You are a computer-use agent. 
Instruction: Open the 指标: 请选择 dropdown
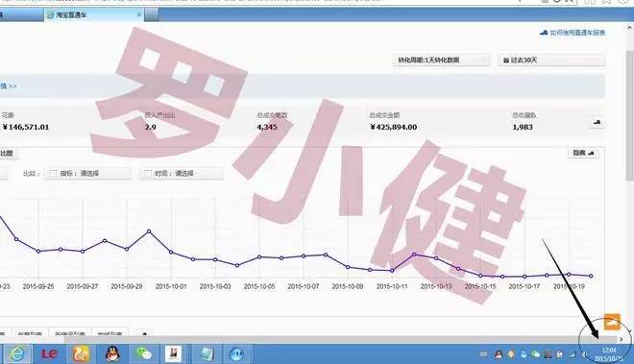[87, 174]
